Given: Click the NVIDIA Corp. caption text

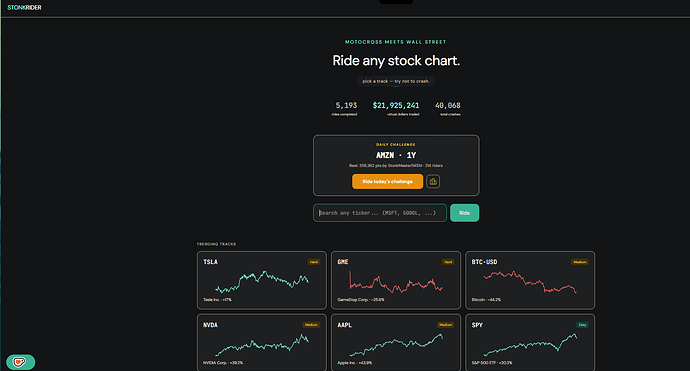Looking at the screenshot, I should (x=223, y=363).
